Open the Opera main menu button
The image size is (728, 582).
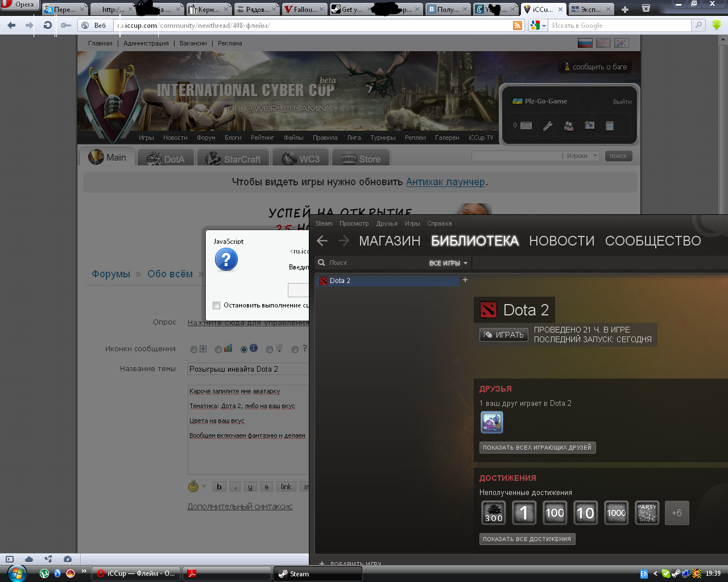(19, 5)
